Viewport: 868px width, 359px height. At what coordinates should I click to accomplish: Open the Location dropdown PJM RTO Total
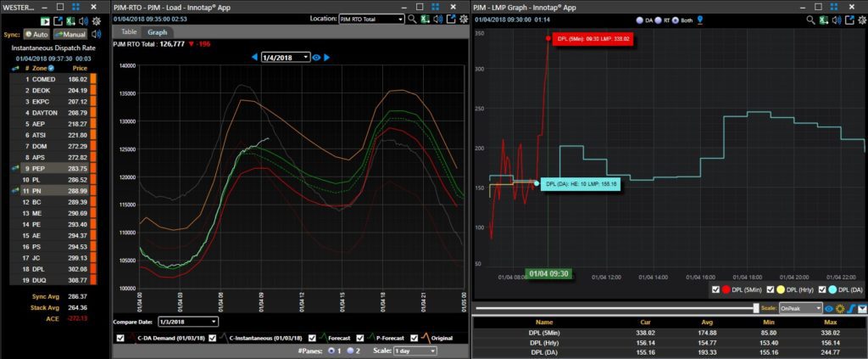[371, 19]
